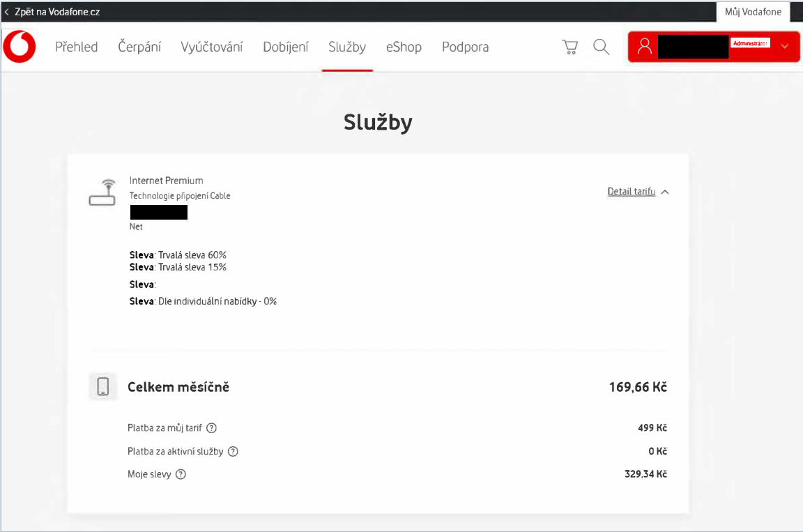Screen dimensions: 803x532
Task: Click the Platba za můj tarif label
Action: 165,428
